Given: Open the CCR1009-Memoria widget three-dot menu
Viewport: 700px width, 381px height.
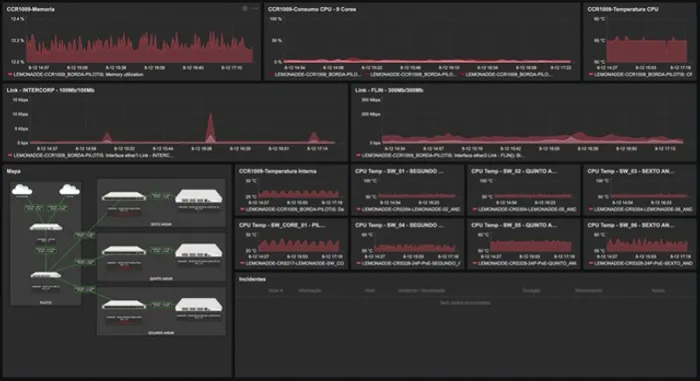Looking at the screenshot, I should (255, 8).
